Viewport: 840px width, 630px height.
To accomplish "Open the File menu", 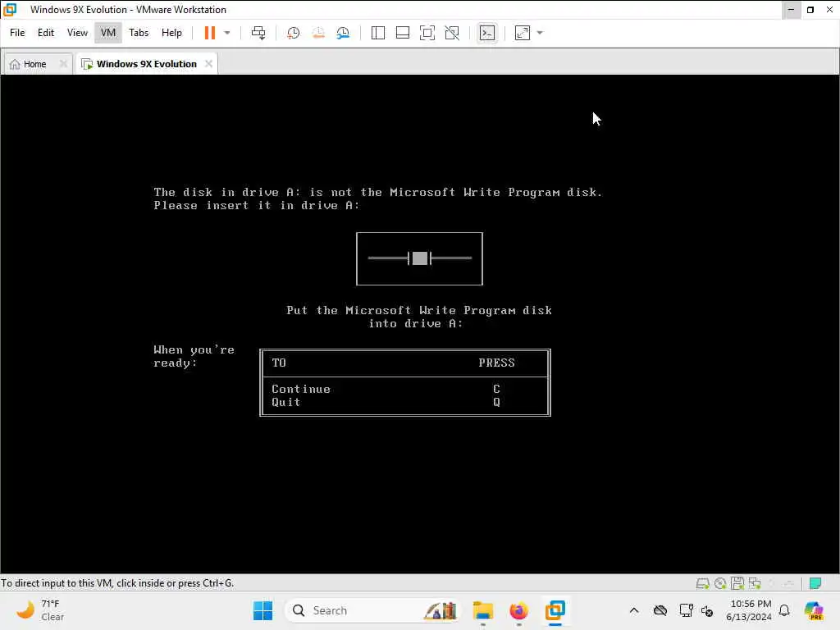I will point(17,33).
